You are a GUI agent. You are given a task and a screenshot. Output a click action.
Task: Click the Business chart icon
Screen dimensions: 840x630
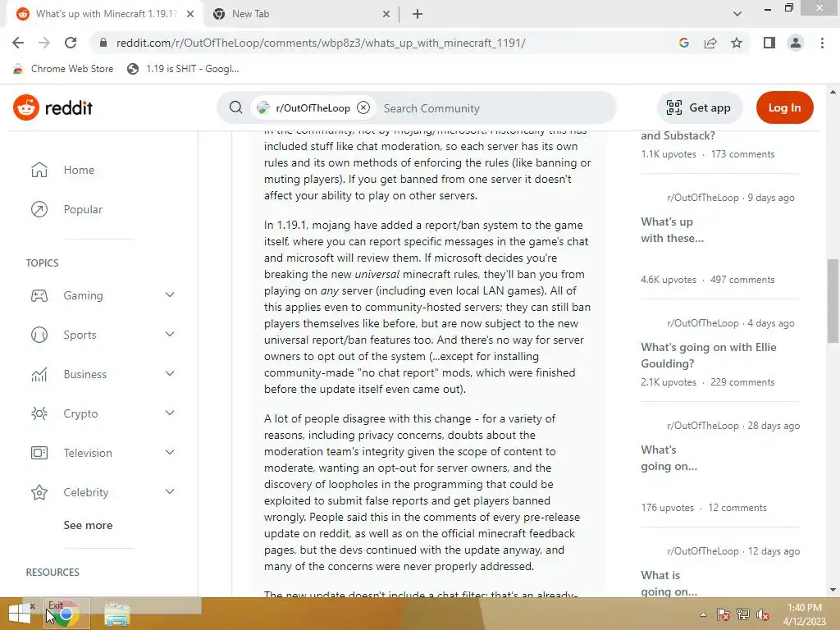coord(39,374)
